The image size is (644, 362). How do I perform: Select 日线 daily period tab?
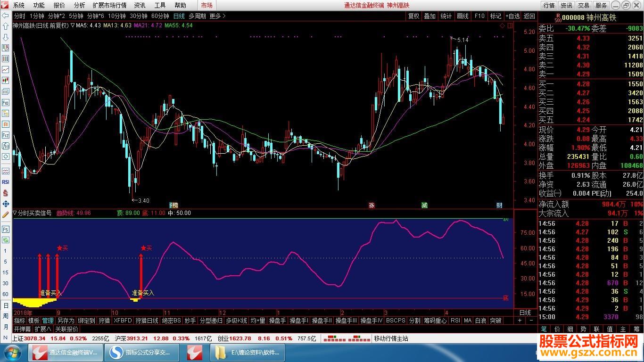click(179, 16)
